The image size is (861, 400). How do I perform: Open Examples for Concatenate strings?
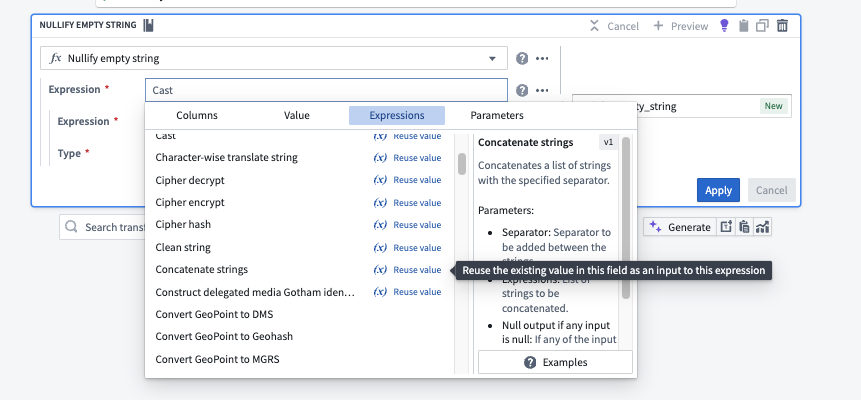coord(555,362)
